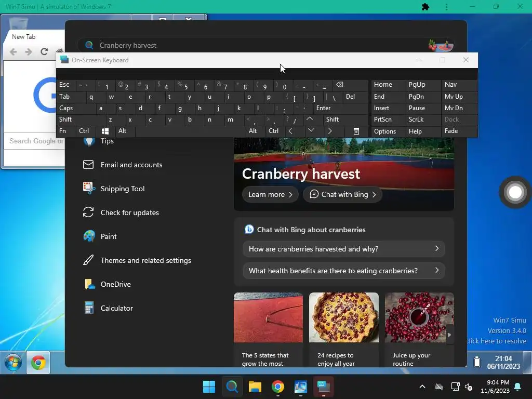
Task: Click the Win7 Start orb
Action: (13, 363)
